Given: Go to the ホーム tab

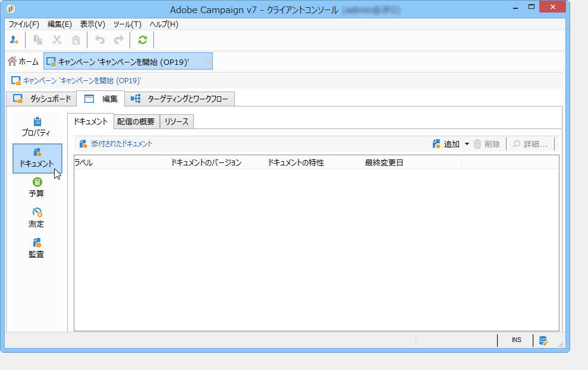Looking at the screenshot, I should [23, 61].
